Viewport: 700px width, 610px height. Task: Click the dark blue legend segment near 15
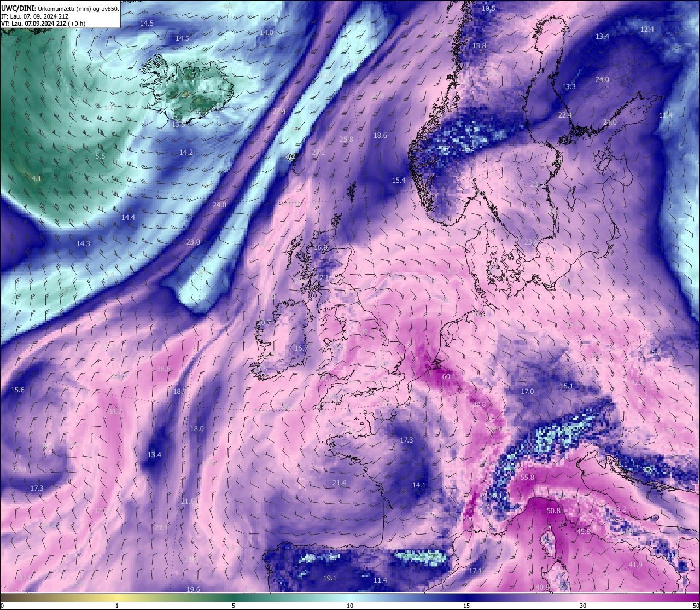pos(466,597)
